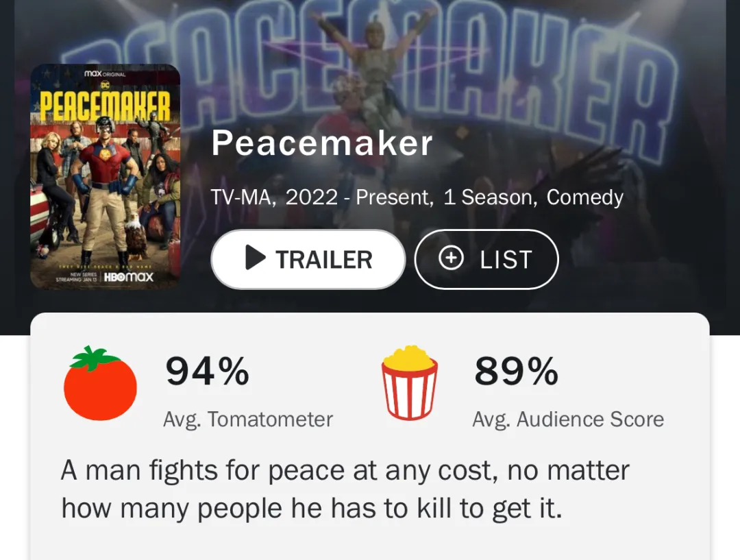Viewport: 740px width, 560px height.
Task: Select the 89% audience score
Action: pyautogui.click(x=516, y=372)
